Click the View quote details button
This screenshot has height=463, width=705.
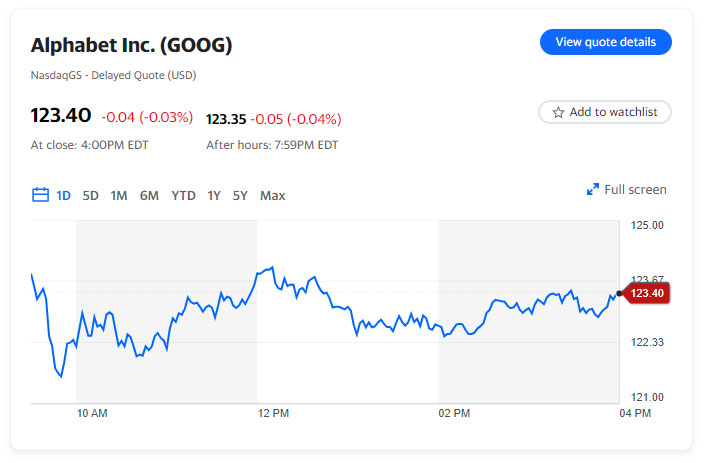[x=605, y=42]
